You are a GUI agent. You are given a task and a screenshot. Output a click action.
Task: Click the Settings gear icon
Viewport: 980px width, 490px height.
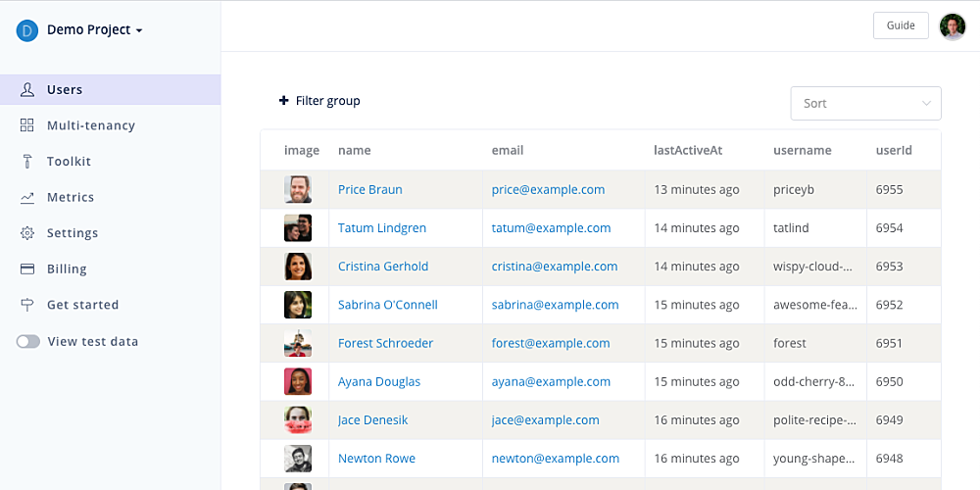tap(26, 233)
